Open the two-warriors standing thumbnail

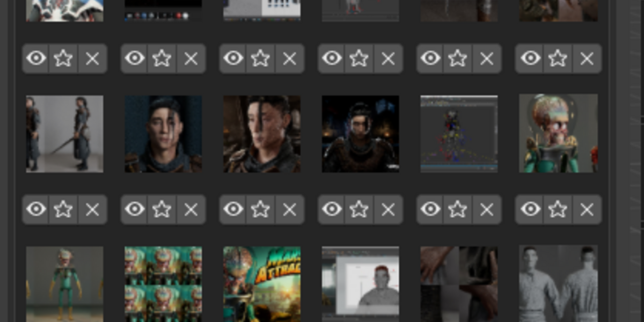pyautogui.click(x=64, y=134)
